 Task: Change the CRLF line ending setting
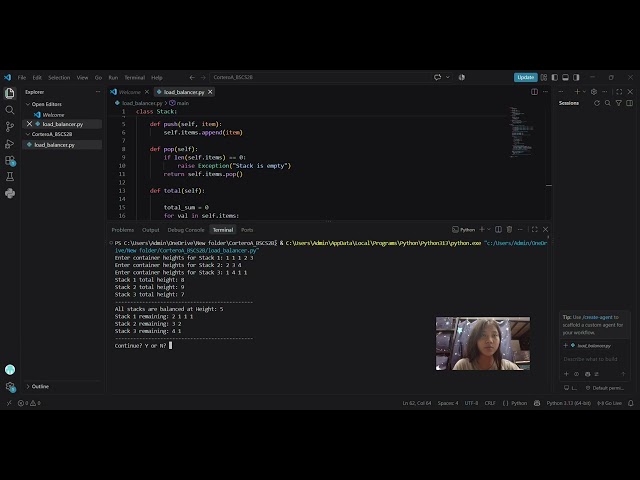490,403
